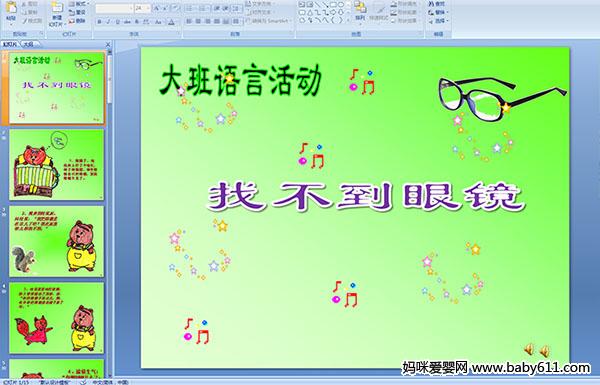Pick the oval shape in shapes gallery
Screen dimensions: 600x385
tap(341, 5)
